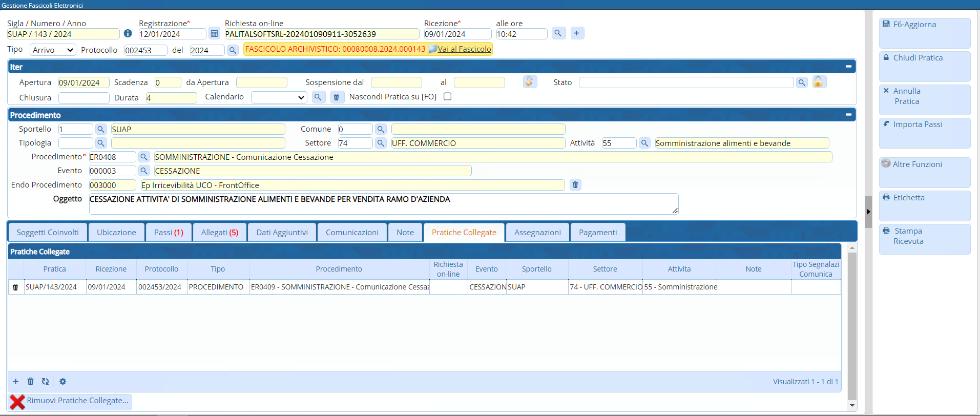Click the Stato padlock icon
The image size is (980, 416).
click(819, 82)
